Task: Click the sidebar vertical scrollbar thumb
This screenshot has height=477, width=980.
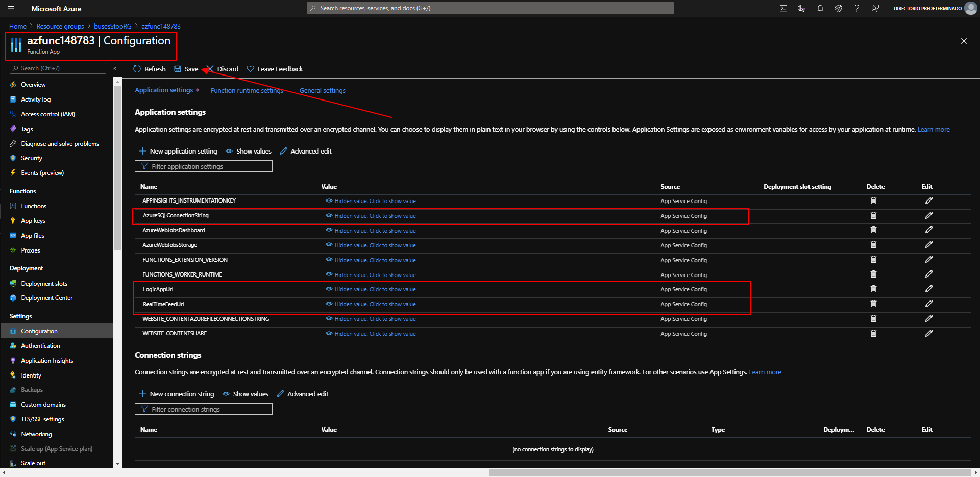Action: pos(117,167)
